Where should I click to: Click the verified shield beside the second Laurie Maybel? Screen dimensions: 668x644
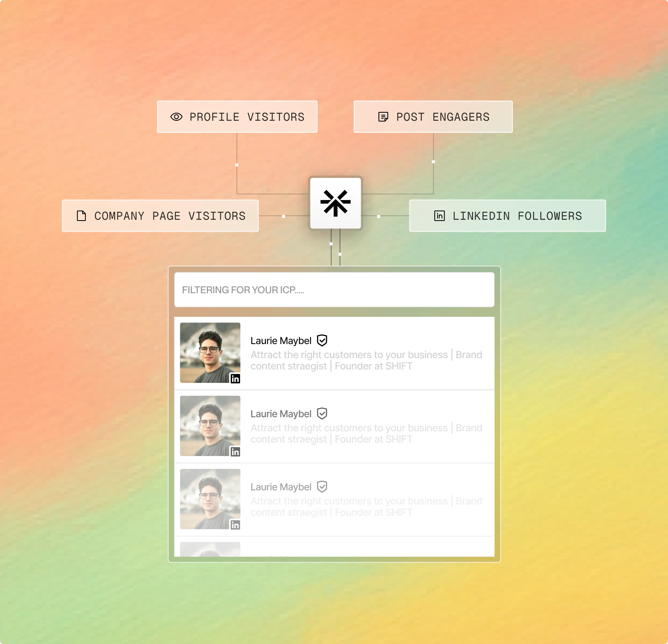(322, 413)
